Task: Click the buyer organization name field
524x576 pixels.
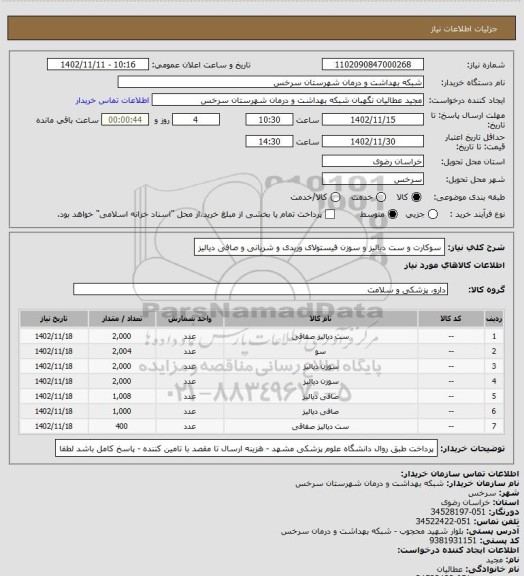Action: pos(270,82)
